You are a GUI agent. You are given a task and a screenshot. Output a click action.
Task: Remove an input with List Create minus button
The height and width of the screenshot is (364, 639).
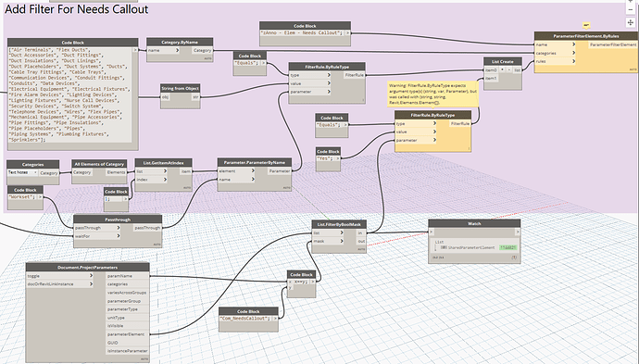point(509,70)
